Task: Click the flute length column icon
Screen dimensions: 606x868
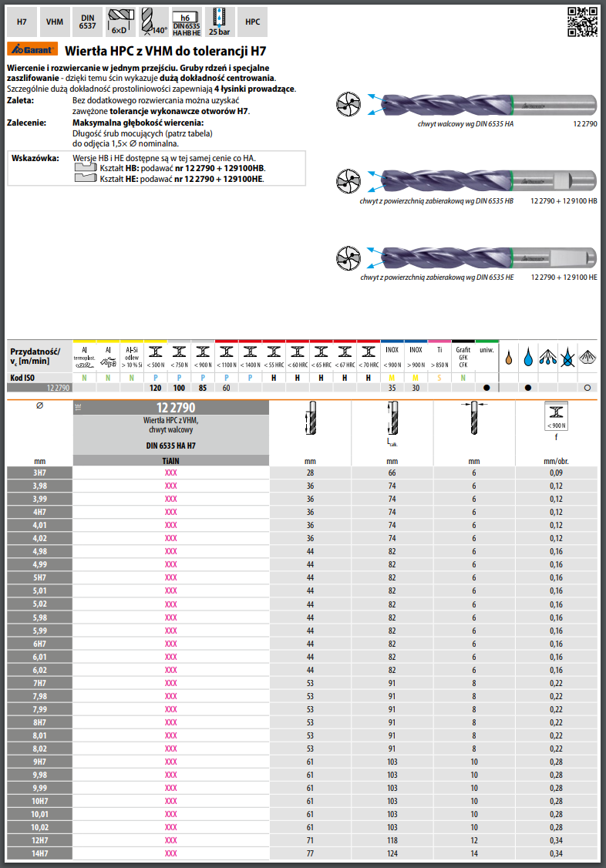Action: 311,418
